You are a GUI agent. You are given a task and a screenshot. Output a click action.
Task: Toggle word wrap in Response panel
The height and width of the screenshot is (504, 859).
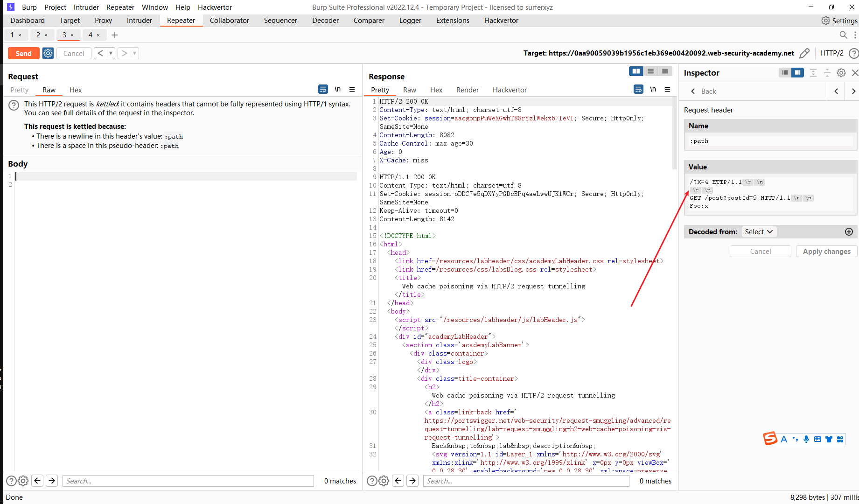(639, 89)
